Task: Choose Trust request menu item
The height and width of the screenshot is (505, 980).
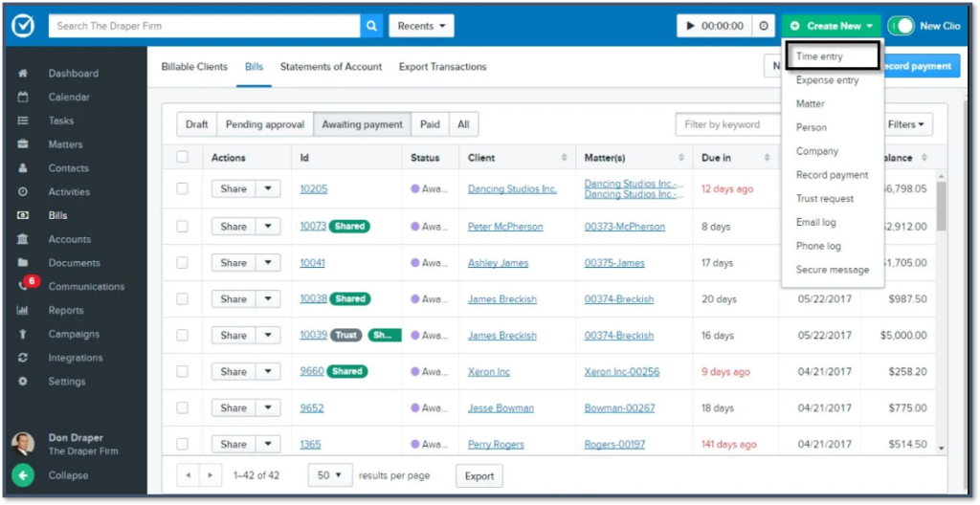Action: click(x=825, y=199)
